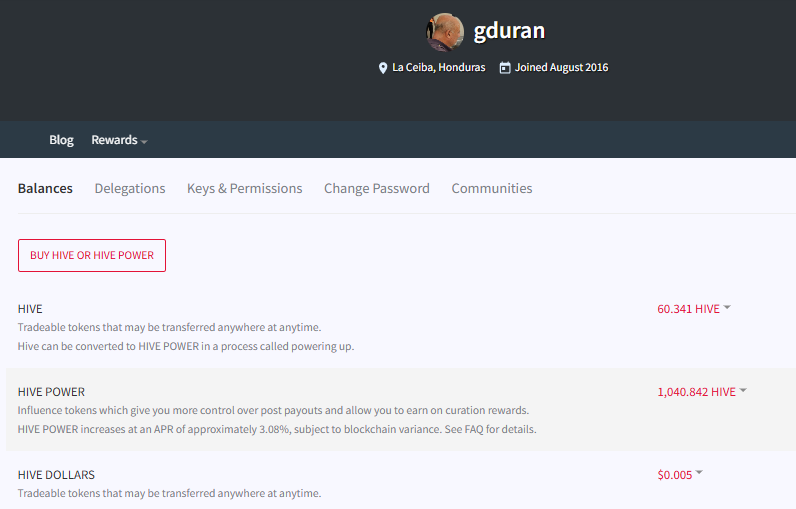Viewport: 796px width, 509px height.
Task: Open the 1,040.842 HIVE power dropdown
Action: 702,391
